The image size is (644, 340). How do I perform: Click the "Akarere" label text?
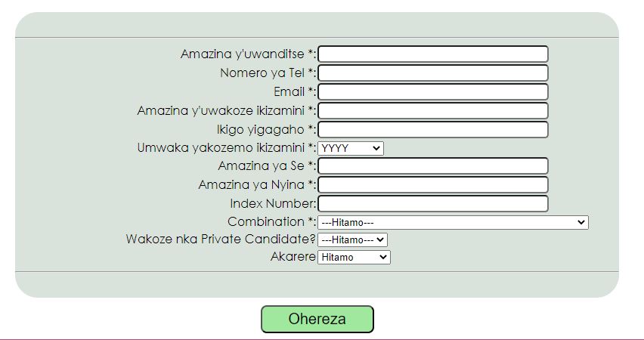click(x=293, y=257)
